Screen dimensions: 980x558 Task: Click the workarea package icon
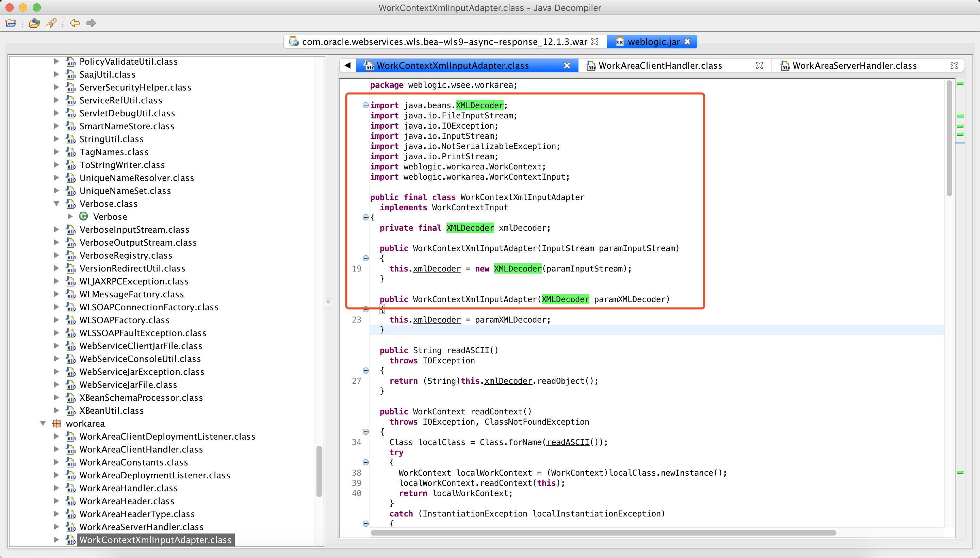[x=57, y=424]
